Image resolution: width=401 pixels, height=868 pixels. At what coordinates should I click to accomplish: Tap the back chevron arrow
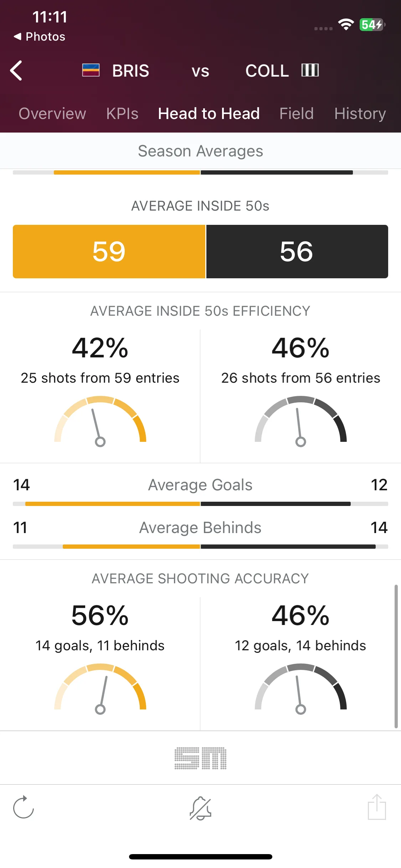(16, 71)
